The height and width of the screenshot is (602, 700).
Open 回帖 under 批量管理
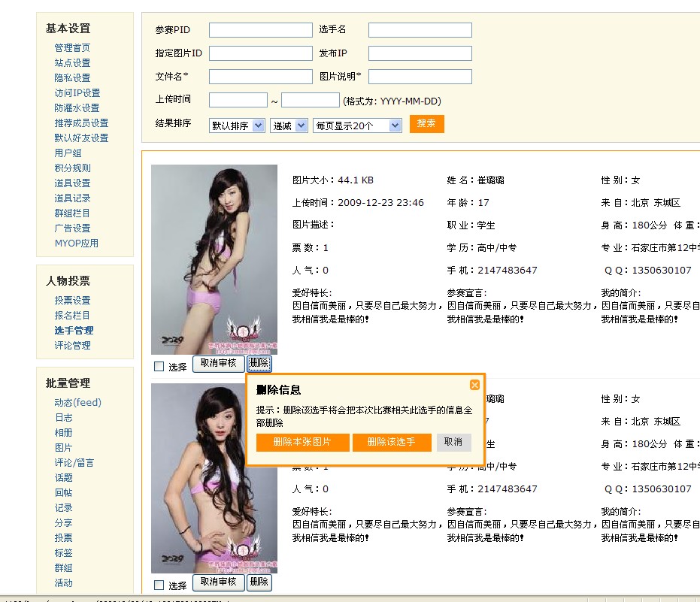(63, 493)
